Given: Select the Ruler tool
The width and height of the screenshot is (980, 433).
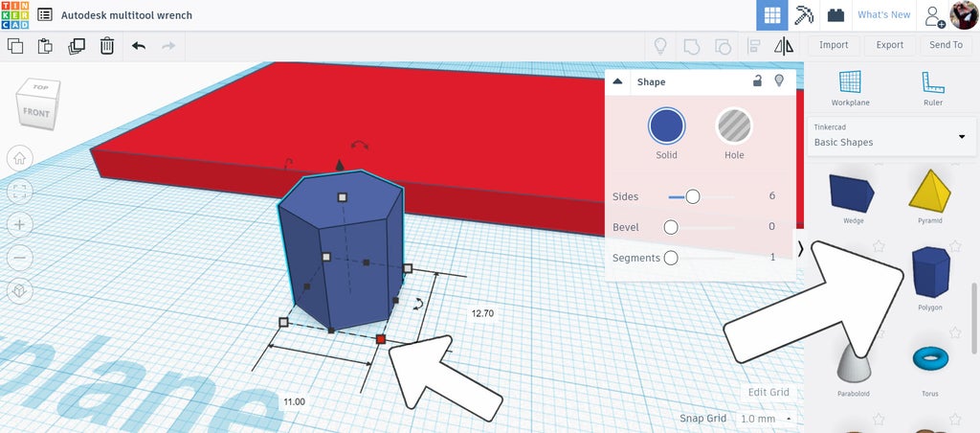Looking at the screenshot, I should tap(932, 88).
